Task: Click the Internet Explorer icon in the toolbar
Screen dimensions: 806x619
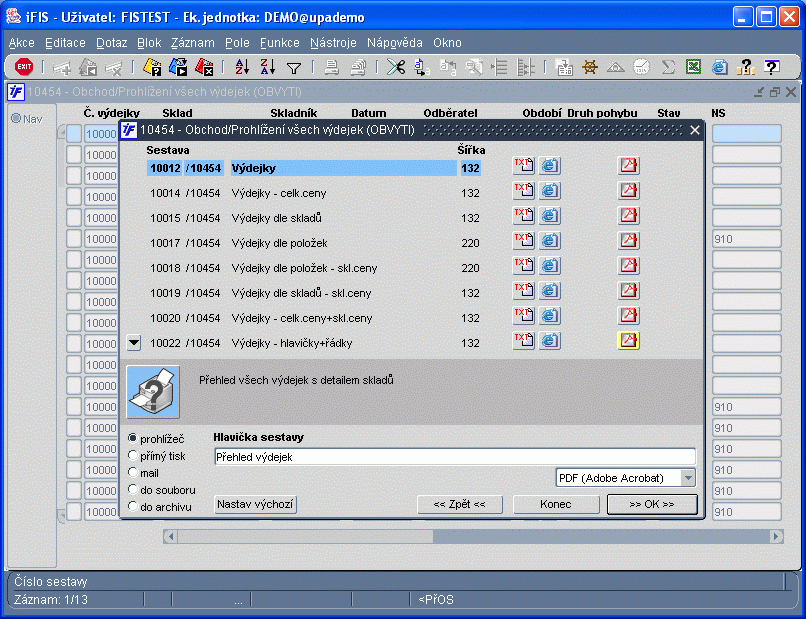Action: point(720,67)
